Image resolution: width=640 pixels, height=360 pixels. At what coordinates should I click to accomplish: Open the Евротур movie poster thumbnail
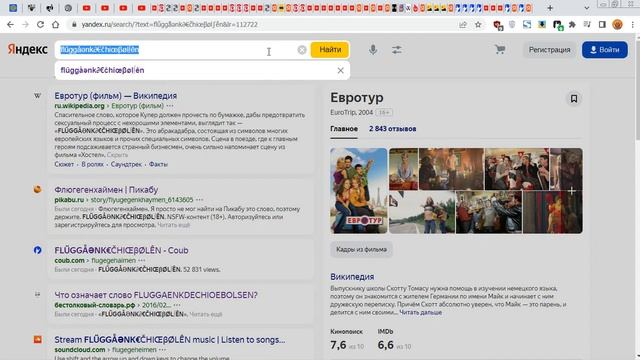coord(359,191)
